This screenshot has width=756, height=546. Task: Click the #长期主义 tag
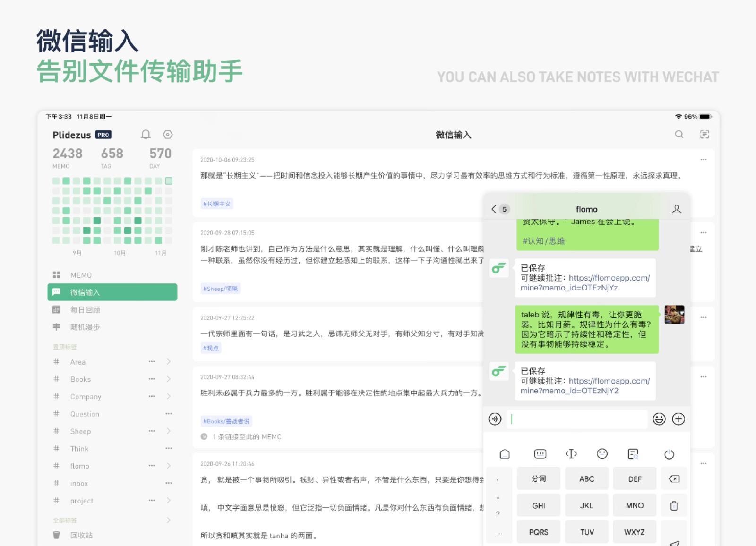217,204
